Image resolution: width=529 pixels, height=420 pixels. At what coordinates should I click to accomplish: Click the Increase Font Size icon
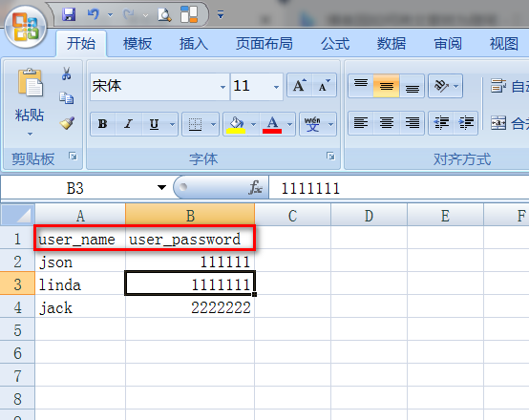click(300, 86)
